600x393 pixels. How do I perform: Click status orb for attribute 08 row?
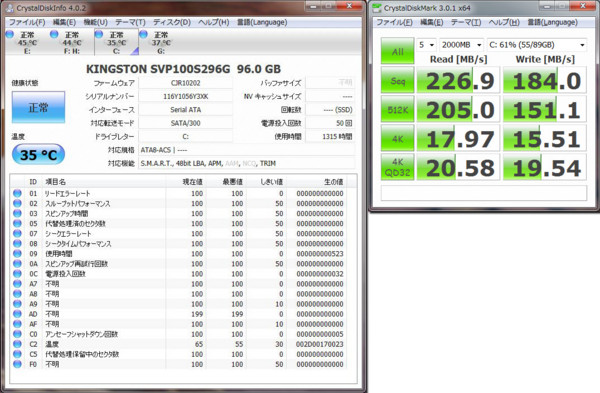[17, 243]
